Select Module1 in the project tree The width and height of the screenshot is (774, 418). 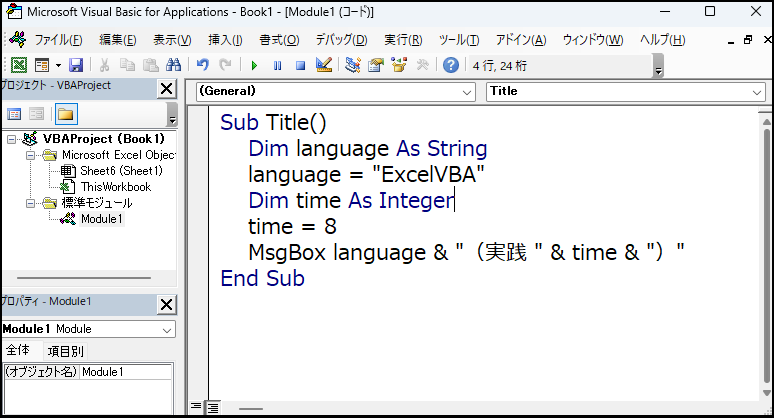click(101, 219)
